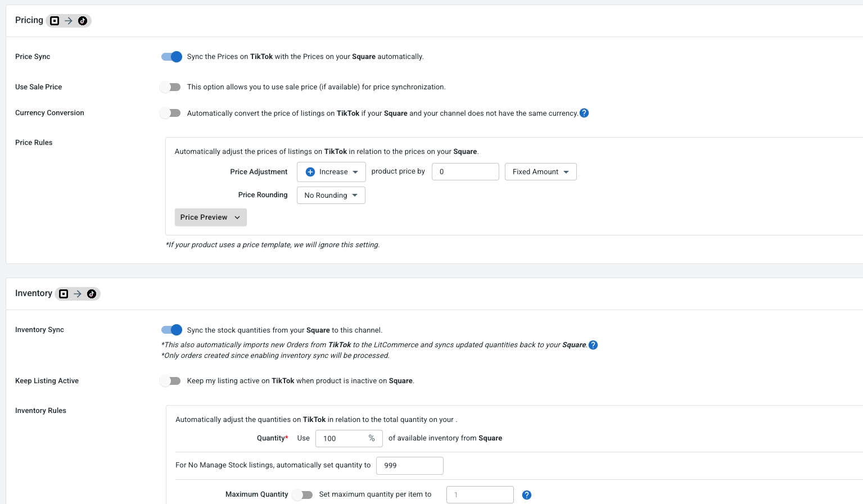The height and width of the screenshot is (504, 863).
Task: Click the No Manage Stock quantity field
Action: point(410,466)
